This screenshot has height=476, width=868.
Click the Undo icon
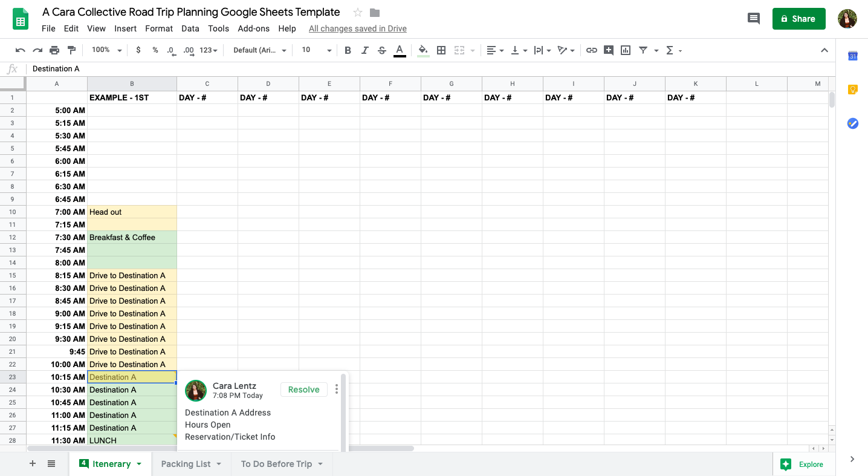[21, 50]
